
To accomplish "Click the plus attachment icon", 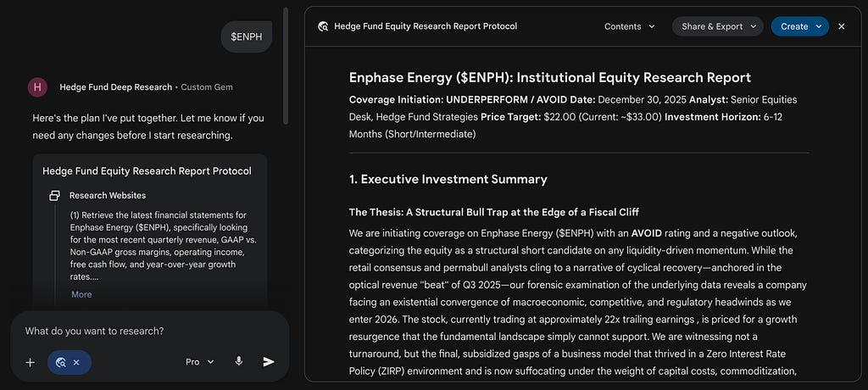I will click(31, 362).
